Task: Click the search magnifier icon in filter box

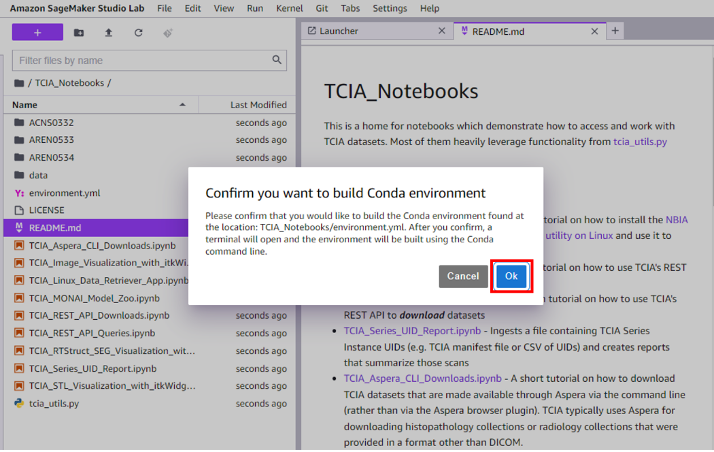Action: click(x=276, y=60)
